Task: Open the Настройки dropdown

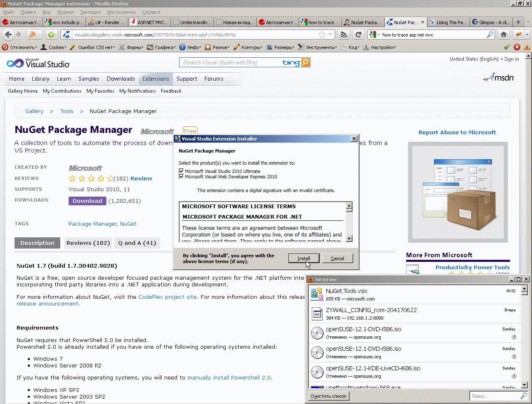Action: [380, 47]
